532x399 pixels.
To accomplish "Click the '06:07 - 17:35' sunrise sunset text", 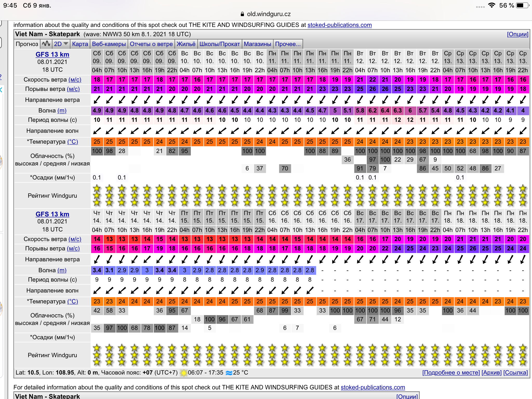I will pyautogui.click(x=205, y=373).
